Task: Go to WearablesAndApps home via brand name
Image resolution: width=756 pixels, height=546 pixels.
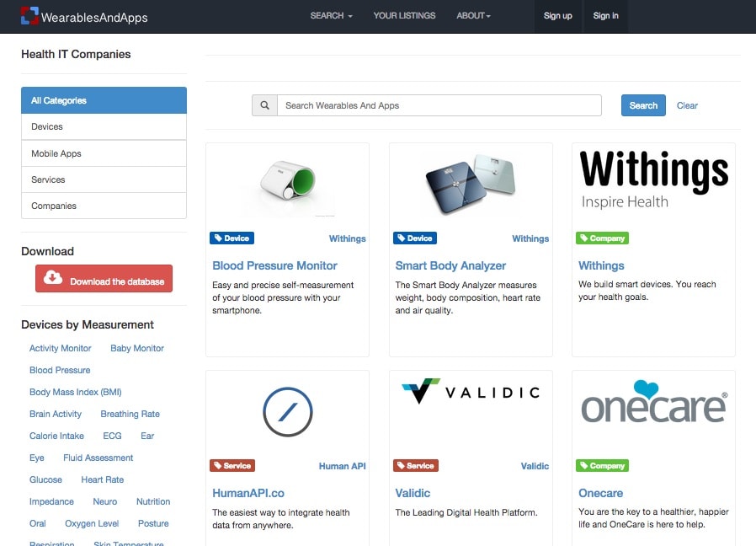Action: click(94, 18)
